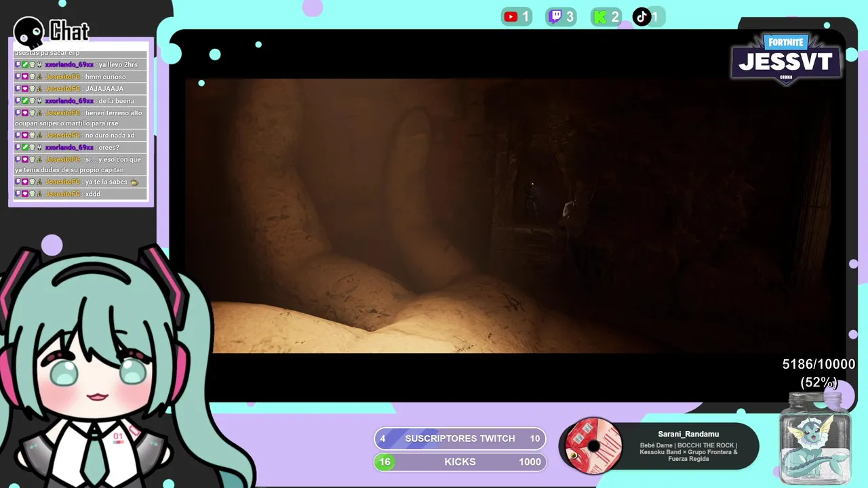Viewport: 868px width, 488px height.
Task: Click green moderator badge in 'de la buena' row
Action: coord(25,101)
